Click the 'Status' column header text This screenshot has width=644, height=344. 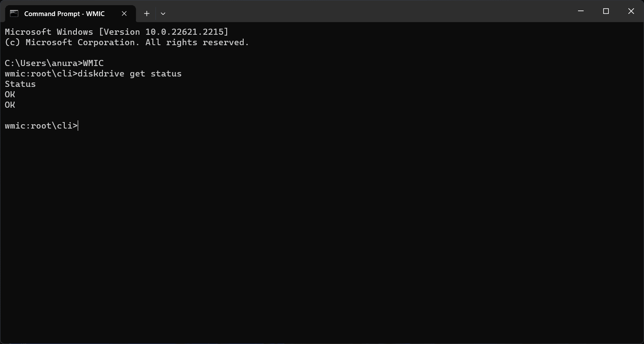[x=20, y=84]
